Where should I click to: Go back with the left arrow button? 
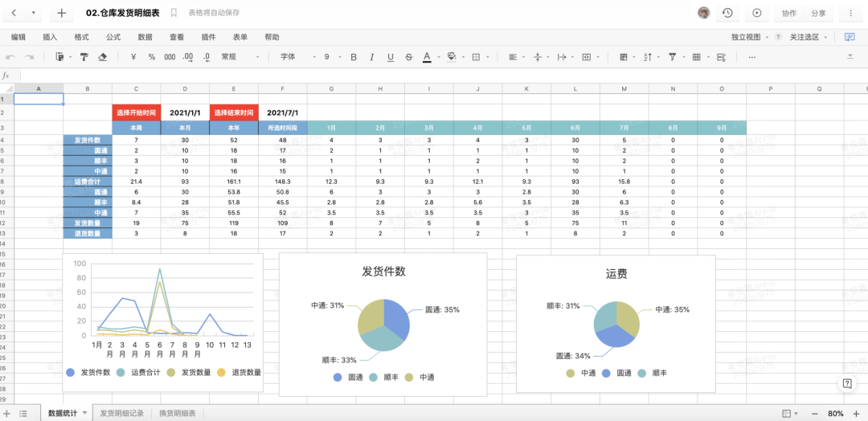(x=14, y=14)
